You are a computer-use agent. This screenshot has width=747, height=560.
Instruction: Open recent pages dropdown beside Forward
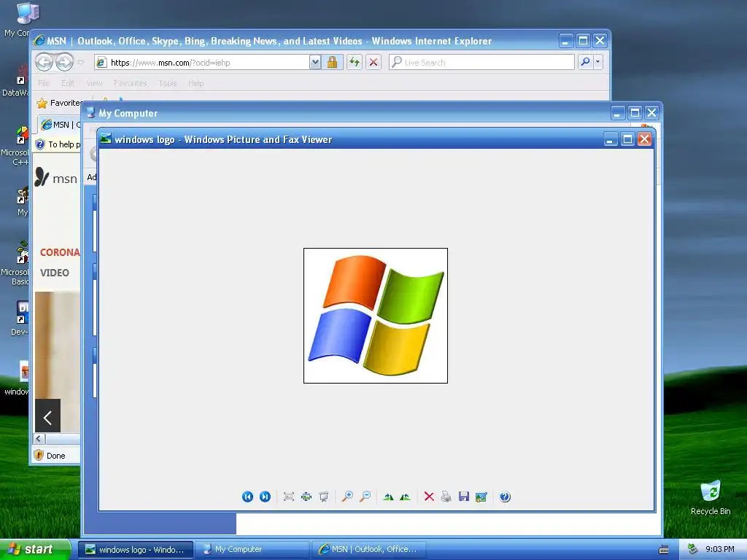pyautogui.click(x=80, y=62)
